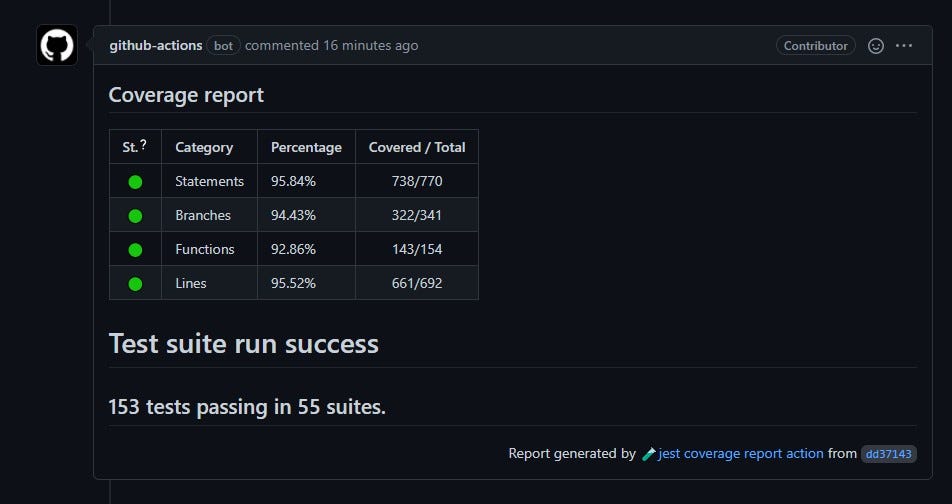This screenshot has width=952, height=504.
Task: Click the Covered / Total column header
Action: coord(417,148)
